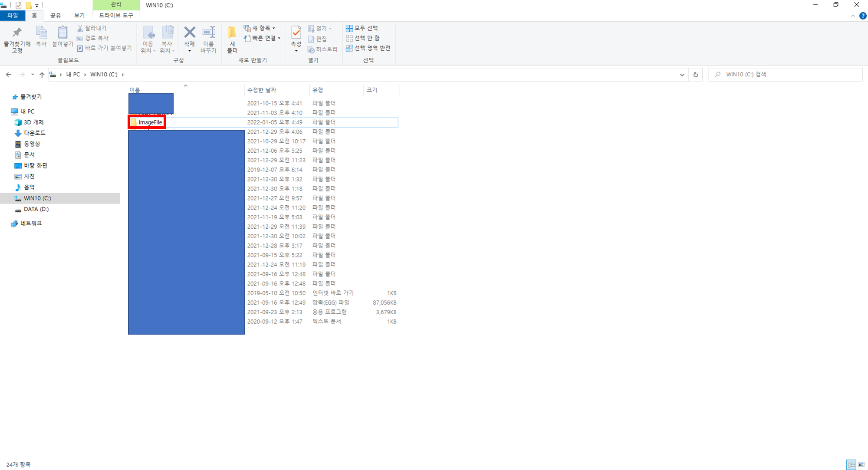
Task: Click the Paste (붙여넣기) clipboard icon
Action: tap(62, 33)
